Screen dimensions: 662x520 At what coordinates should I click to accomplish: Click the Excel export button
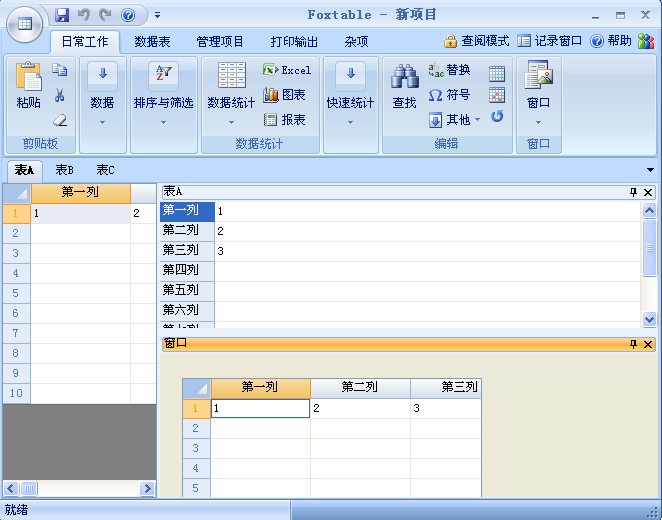pos(287,70)
